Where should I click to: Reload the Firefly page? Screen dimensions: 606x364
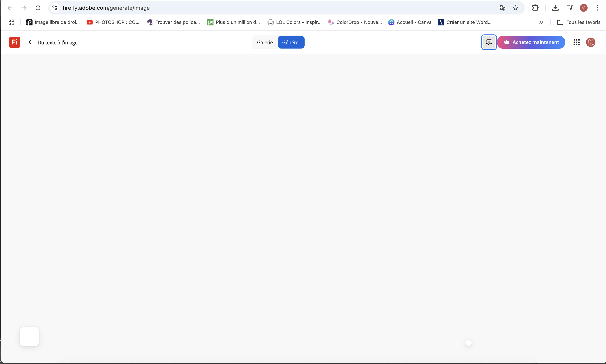tap(38, 8)
